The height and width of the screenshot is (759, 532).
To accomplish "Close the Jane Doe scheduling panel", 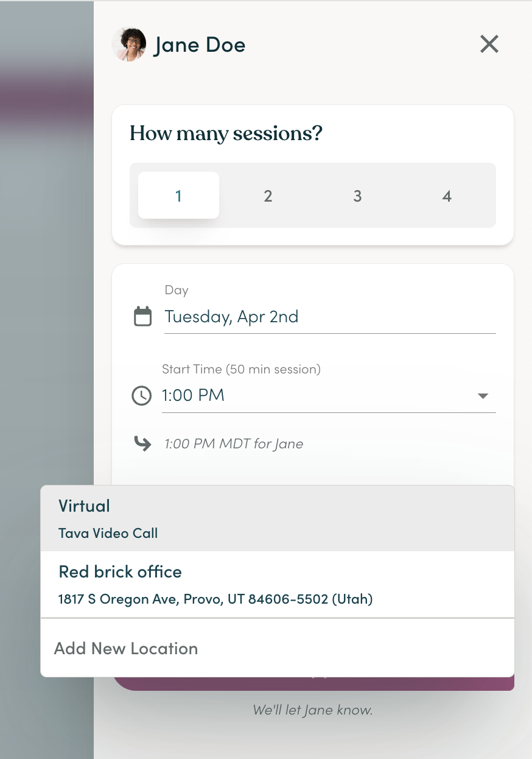I will tap(489, 44).
